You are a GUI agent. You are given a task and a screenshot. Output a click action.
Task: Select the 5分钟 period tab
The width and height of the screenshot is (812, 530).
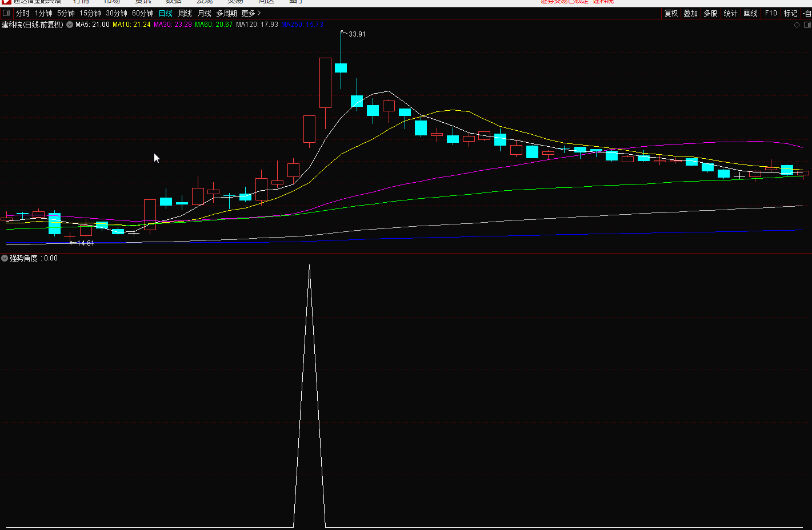tap(66, 13)
